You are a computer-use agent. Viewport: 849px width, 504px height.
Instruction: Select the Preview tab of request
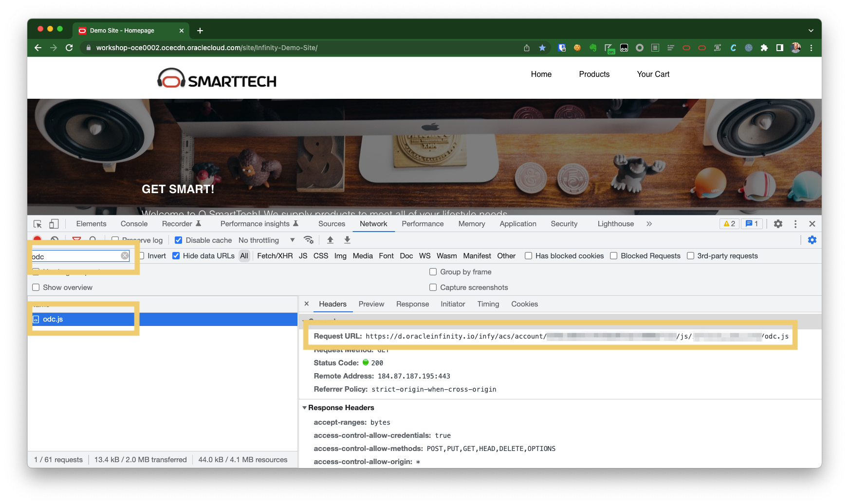(x=371, y=304)
